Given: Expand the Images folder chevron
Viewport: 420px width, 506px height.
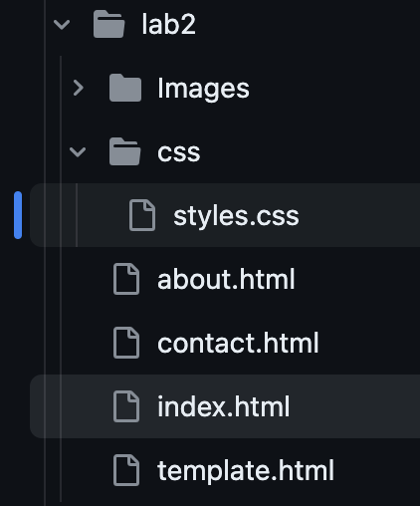Looking at the screenshot, I should pyautogui.click(x=78, y=88).
